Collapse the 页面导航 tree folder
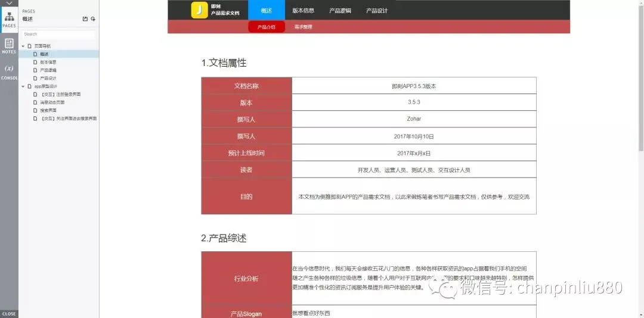 (23, 46)
